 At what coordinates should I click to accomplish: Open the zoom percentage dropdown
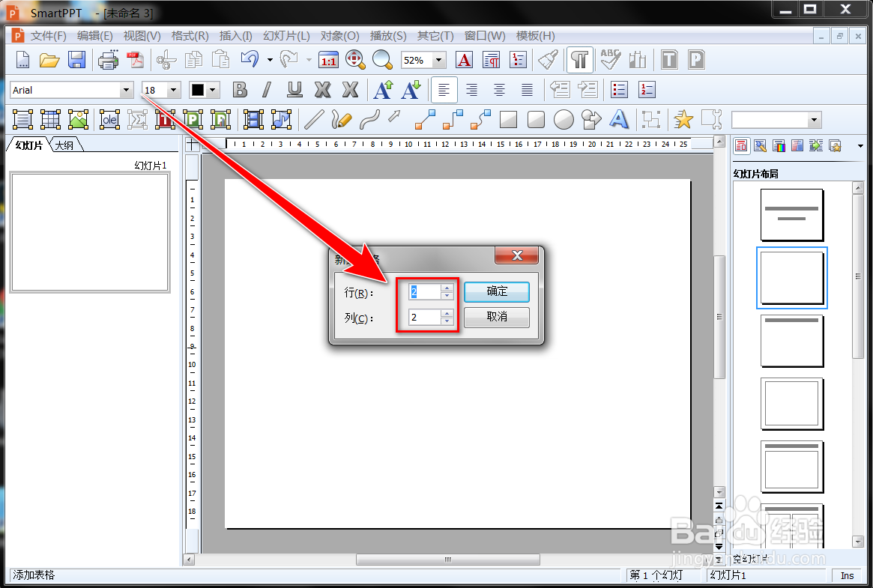coord(438,60)
